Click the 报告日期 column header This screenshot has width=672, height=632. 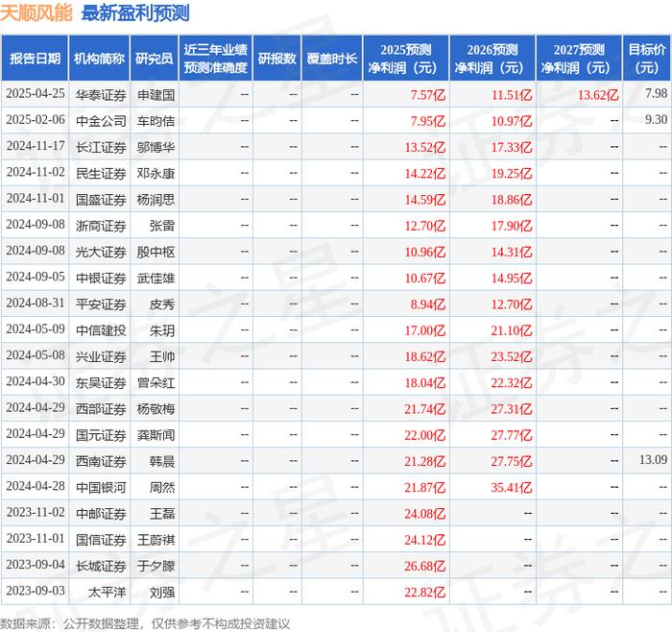click(35, 59)
